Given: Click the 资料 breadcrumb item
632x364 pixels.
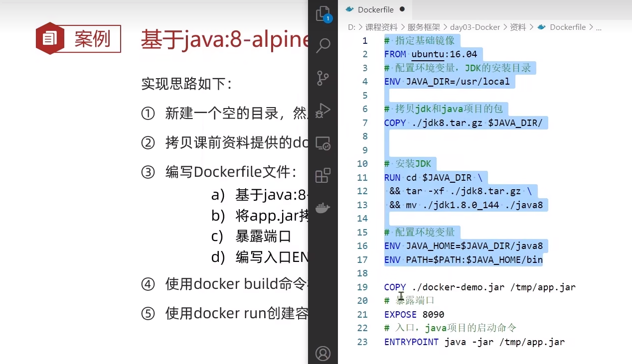Looking at the screenshot, I should (518, 27).
